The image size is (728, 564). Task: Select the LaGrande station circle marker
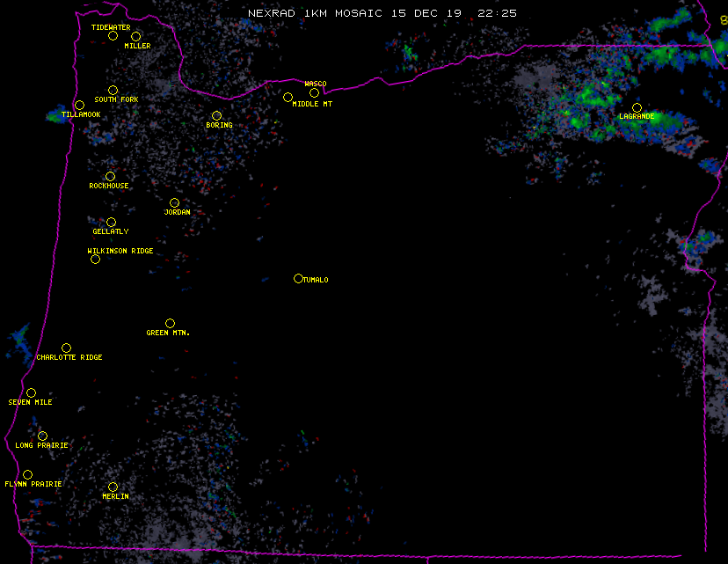637,107
